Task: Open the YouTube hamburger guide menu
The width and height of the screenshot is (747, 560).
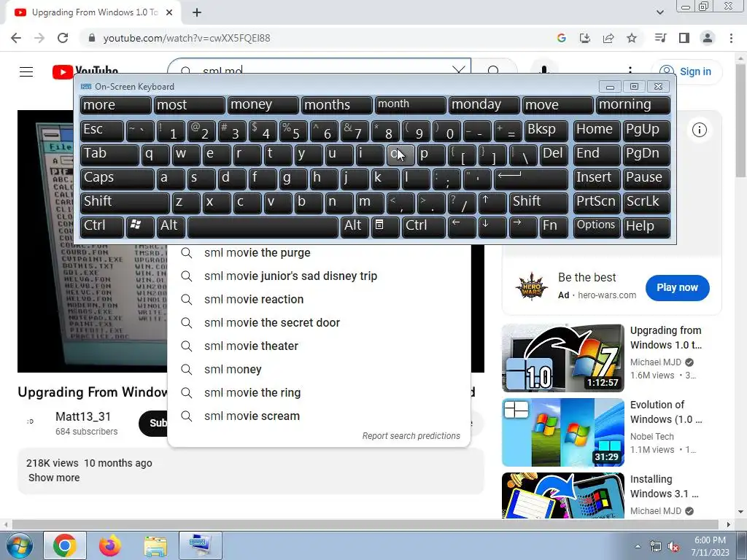Action: click(26, 71)
